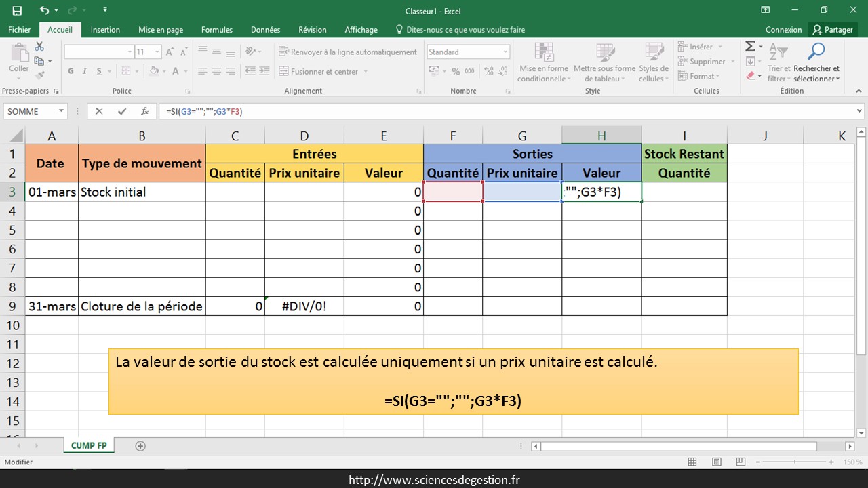868x488 pixels.
Task: Cancel formula entry with the X icon
Action: pyautogui.click(x=99, y=111)
